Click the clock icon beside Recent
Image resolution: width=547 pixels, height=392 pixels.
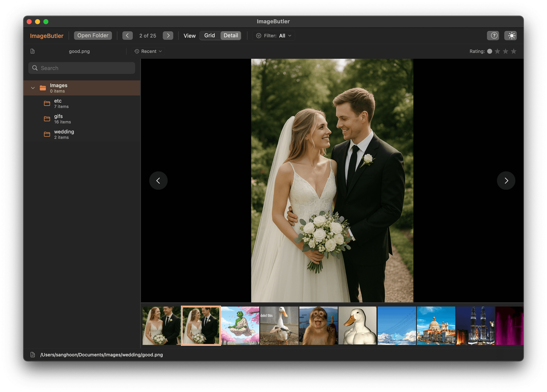136,51
